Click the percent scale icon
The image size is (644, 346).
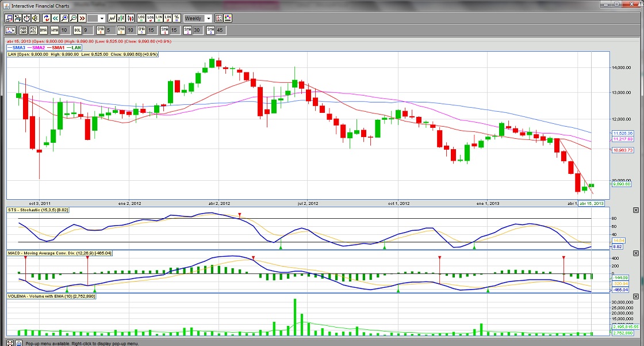[177, 18]
